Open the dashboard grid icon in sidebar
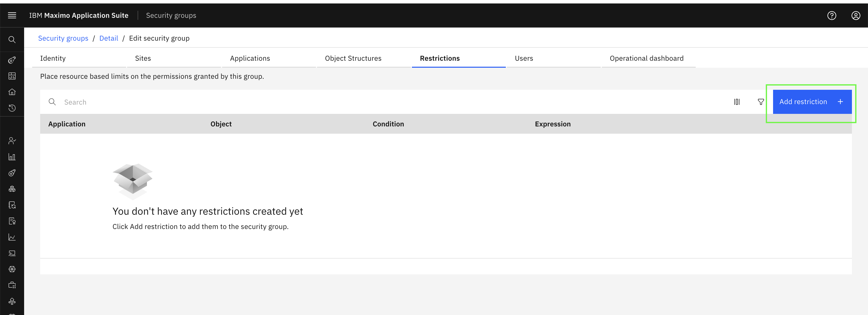 point(12,76)
